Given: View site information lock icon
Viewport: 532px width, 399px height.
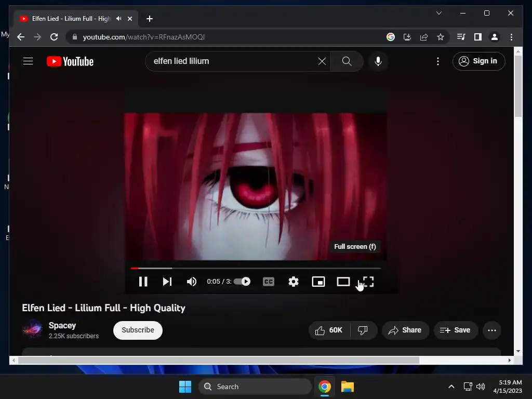Looking at the screenshot, I should (x=75, y=37).
